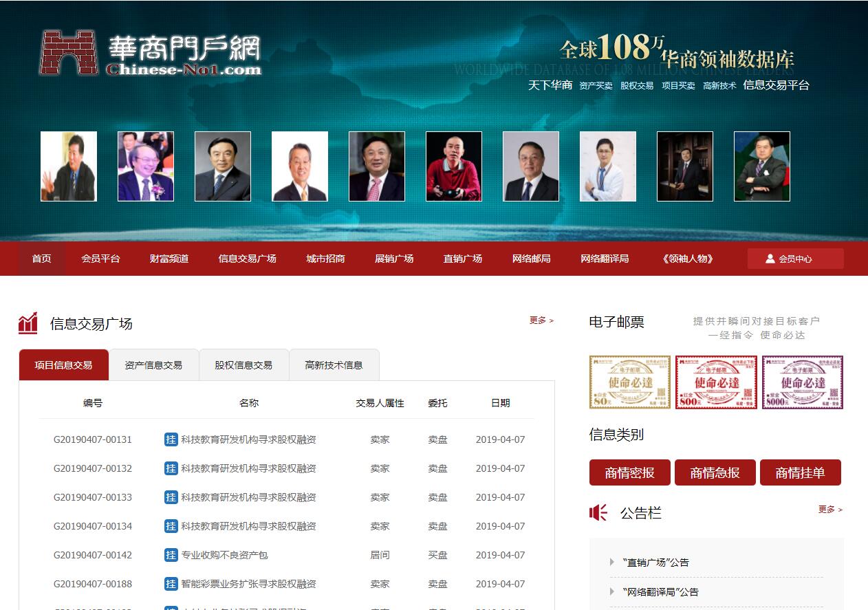
Task: Click the 买盘 cell in row G20190407-00142
Action: [x=437, y=555]
